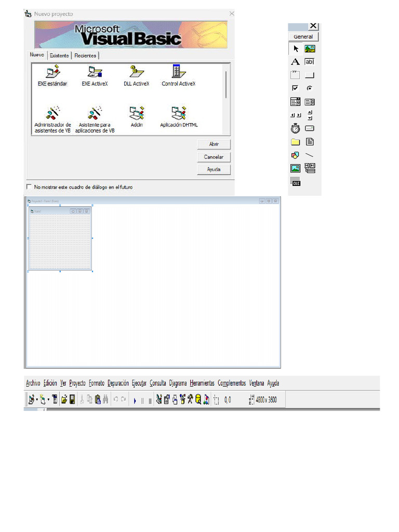Viewport: 399px width, 532px height.
Task: Select the Pointer tool in toolbox
Action: 296,49
